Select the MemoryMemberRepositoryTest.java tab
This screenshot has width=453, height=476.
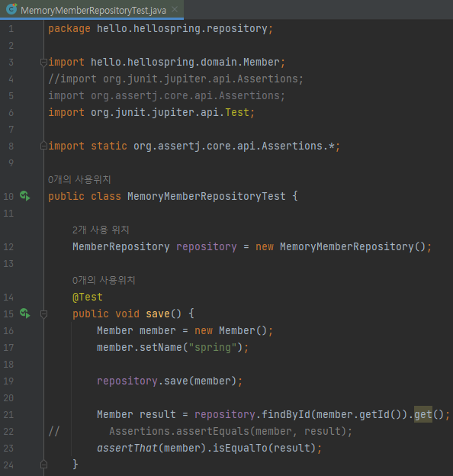[x=92, y=9]
